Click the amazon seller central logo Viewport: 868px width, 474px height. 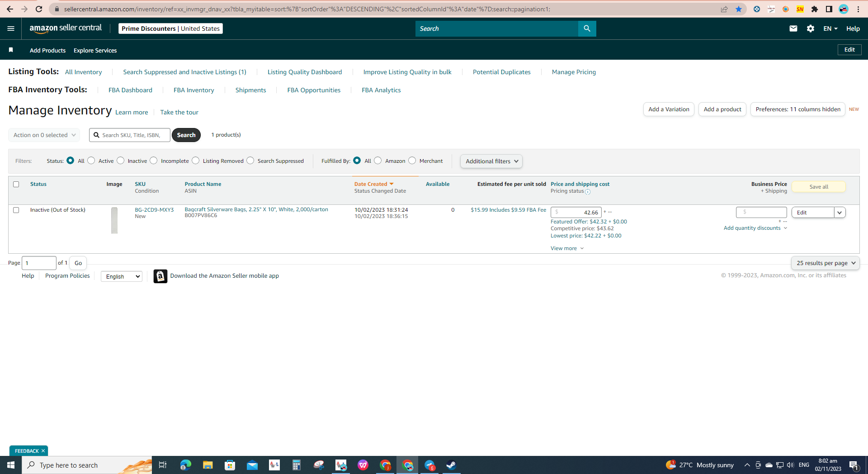[66, 28]
